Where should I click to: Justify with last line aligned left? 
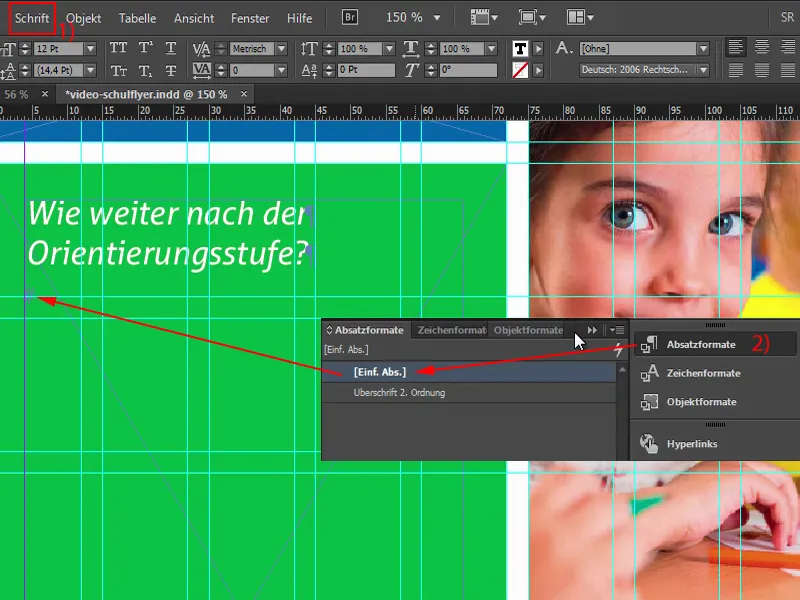[x=735, y=70]
